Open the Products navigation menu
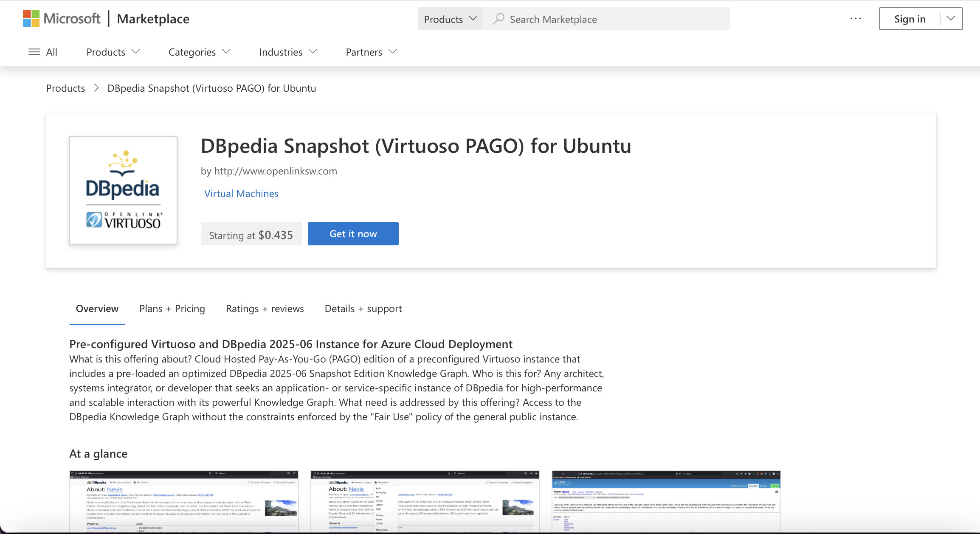980x534 pixels. pyautogui.click(x=113, y=52)
